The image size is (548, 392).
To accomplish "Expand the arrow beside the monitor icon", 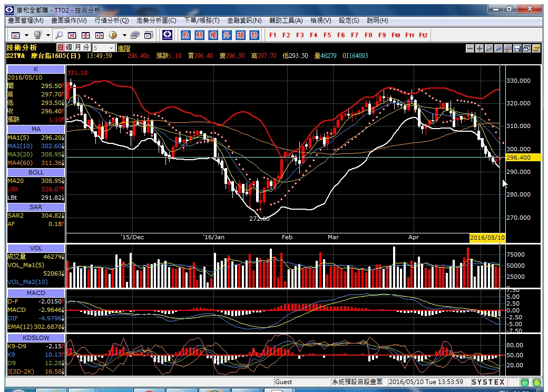I will pos(48,35).
